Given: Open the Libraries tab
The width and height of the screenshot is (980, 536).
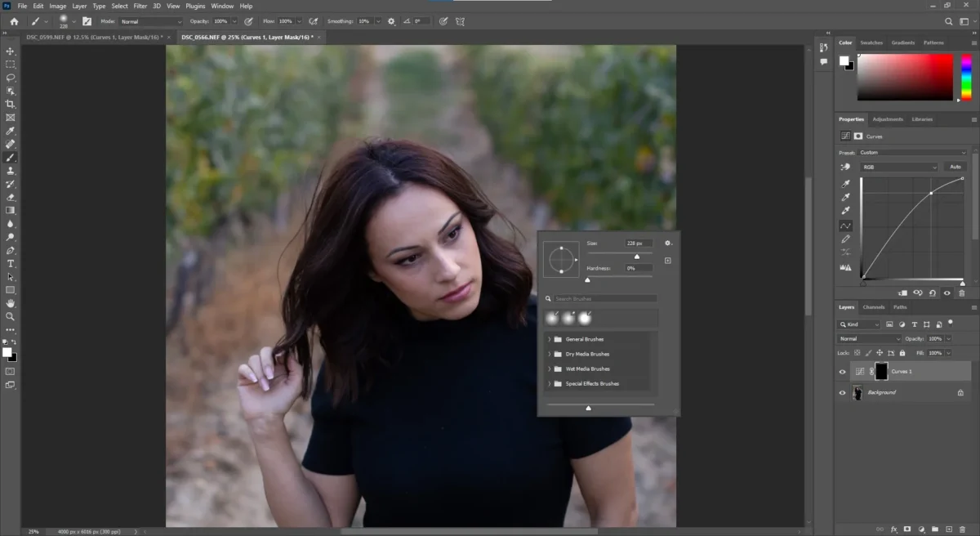Looking at the screenshot, I should coord(922,119).
